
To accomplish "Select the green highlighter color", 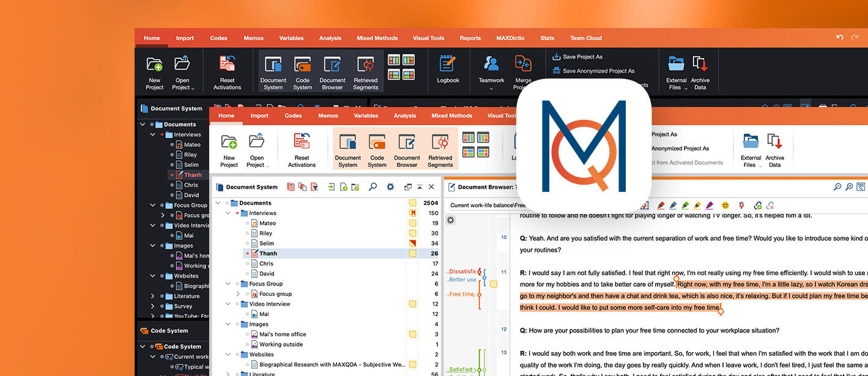I will [x=685, y=205].
